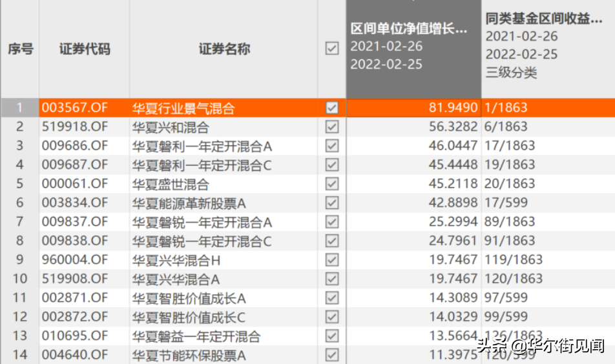Select code 009837.OF
The width and height of the screenshot is (615, 364).
point(74,222)
